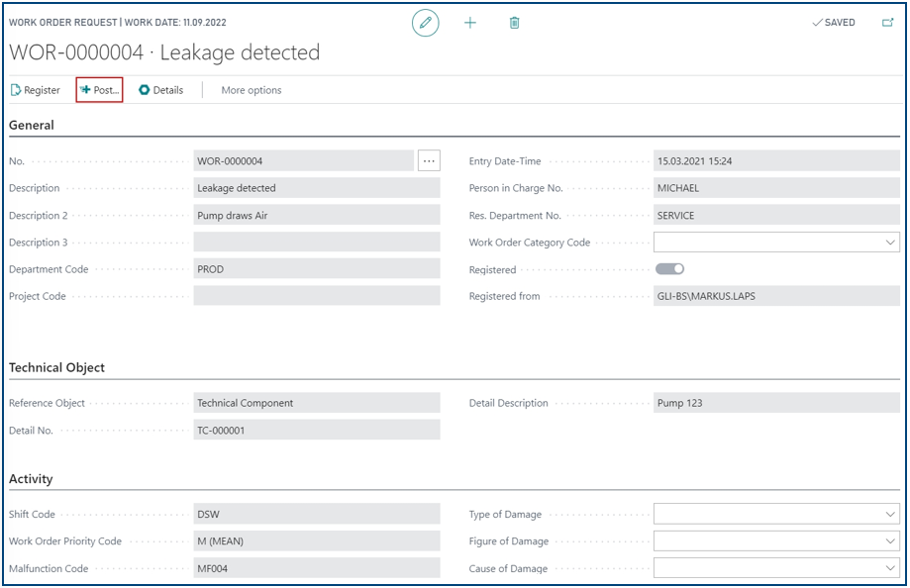
Task: Click the plus icon to create new record
Action: (x=470, y=23)
